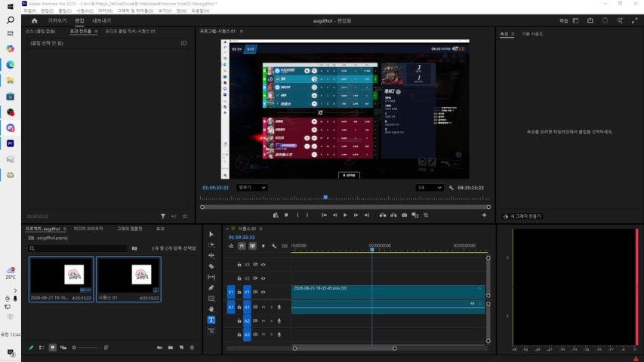
Task: Add marker in Program monitor controls
Action: point(286,215)
